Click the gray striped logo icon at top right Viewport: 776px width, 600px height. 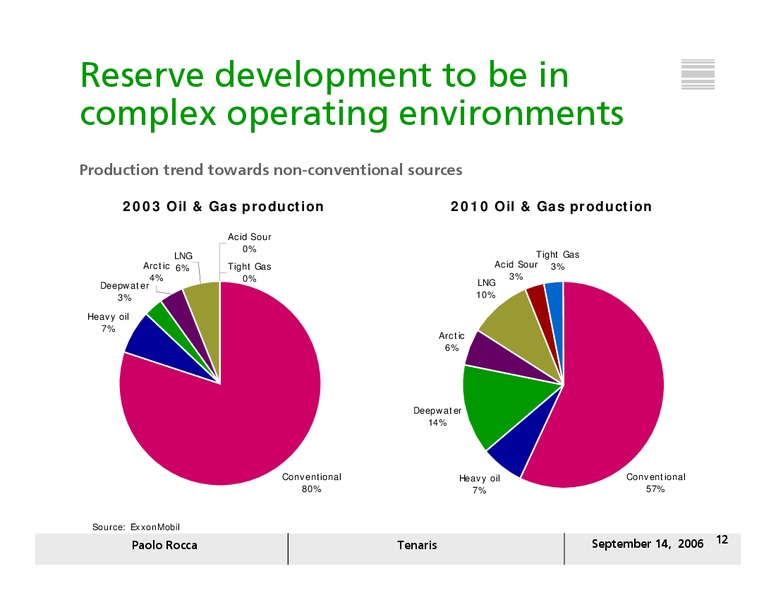click(x=698, y=74)
